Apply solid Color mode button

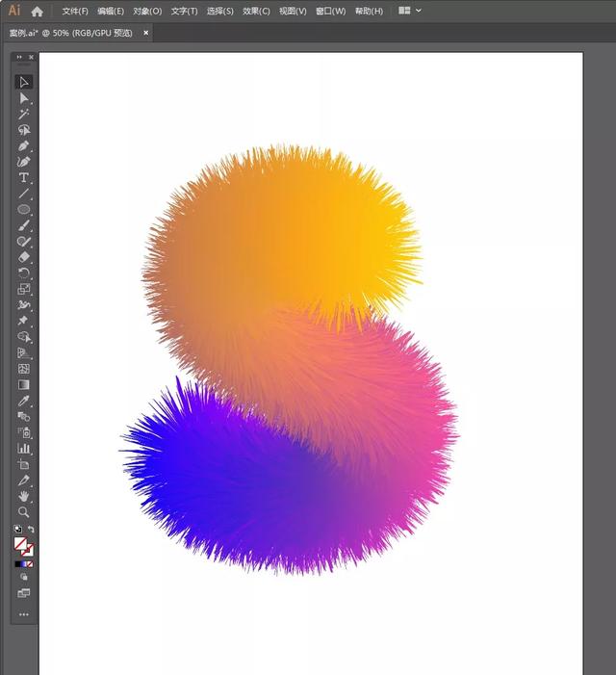(x=17, y=564)
